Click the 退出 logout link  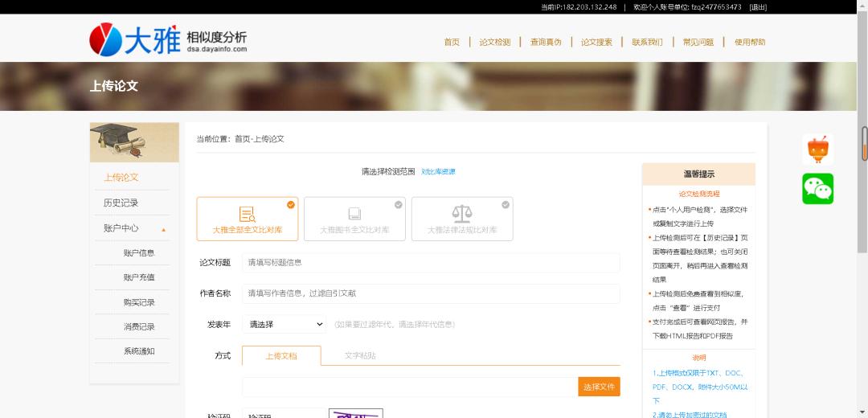coord(758,7)
